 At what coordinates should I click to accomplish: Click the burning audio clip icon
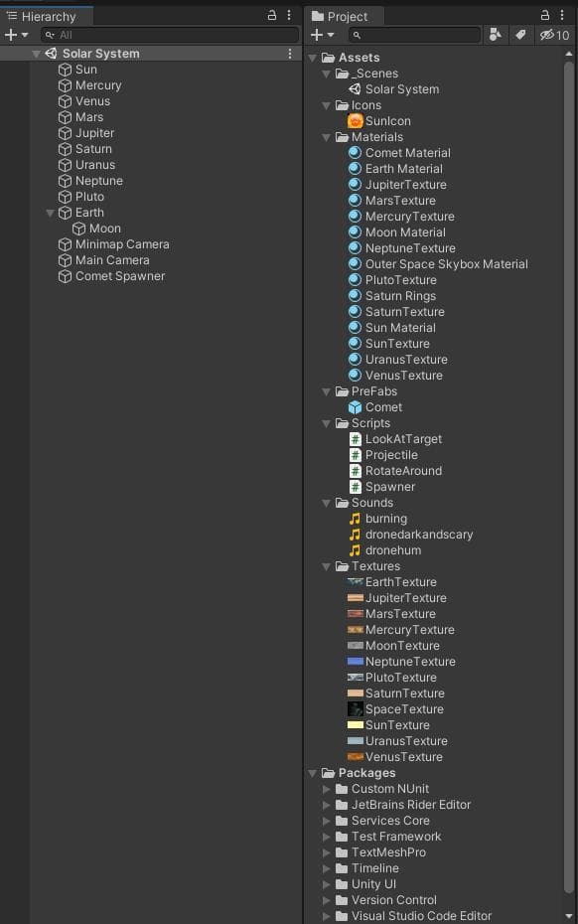coord(355,519)
